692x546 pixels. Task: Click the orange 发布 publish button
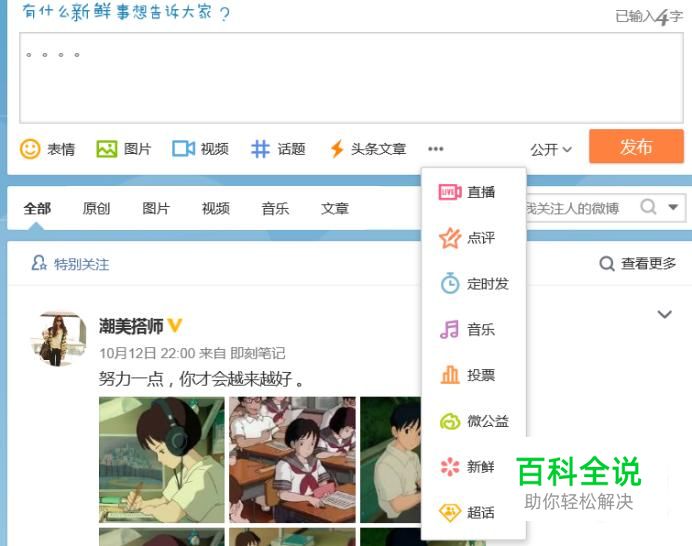point(636,147)
